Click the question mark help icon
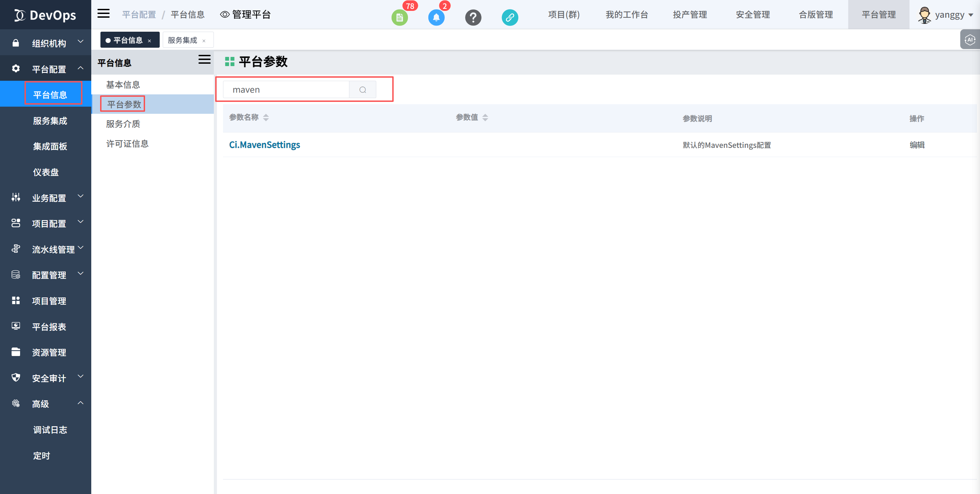 473,17
